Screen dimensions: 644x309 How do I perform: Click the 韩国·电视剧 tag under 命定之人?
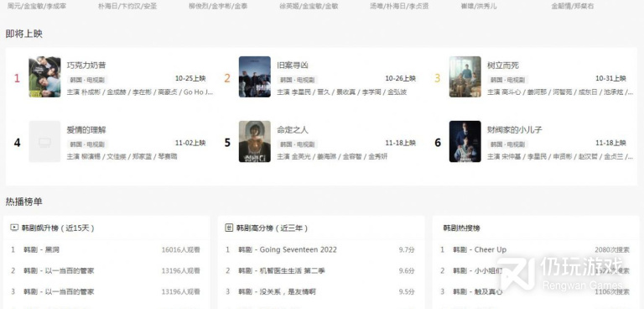(x=298, y=144)
